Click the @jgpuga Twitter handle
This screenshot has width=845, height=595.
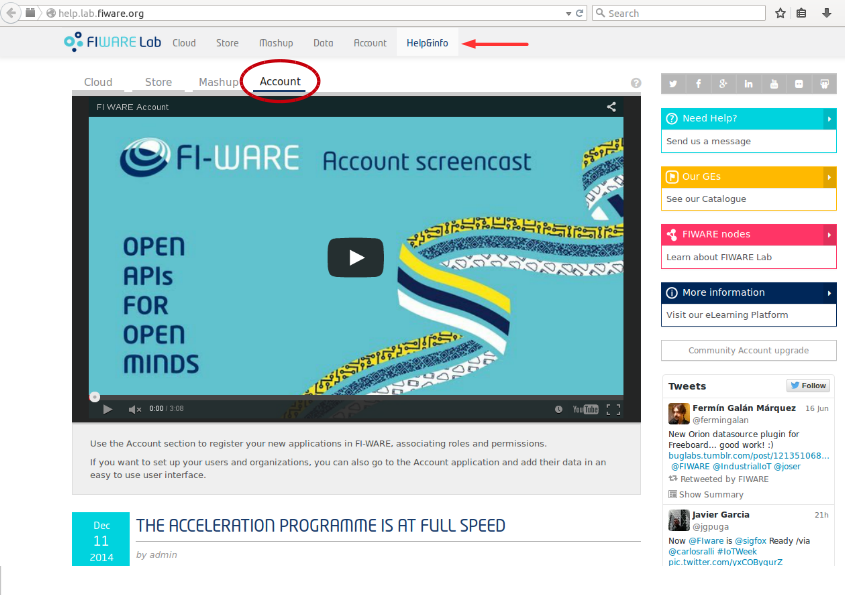[710, 527]
